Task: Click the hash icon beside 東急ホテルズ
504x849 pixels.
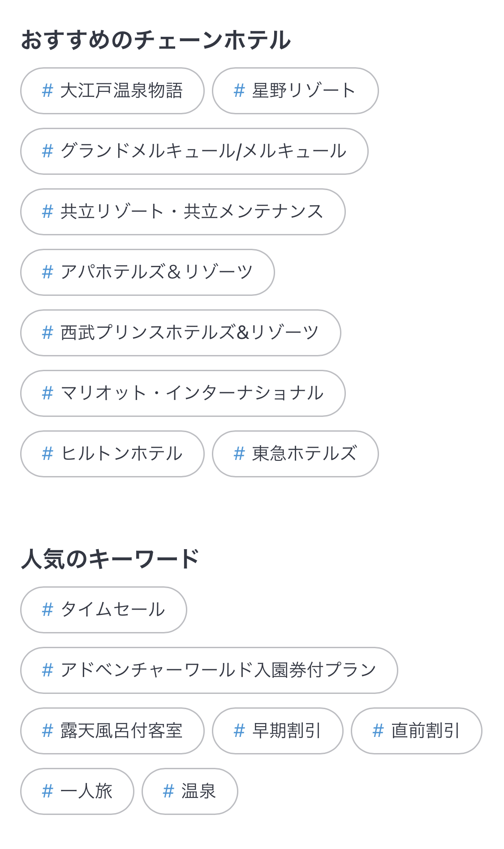Action: pyautogui.click(x=239, y=454)
